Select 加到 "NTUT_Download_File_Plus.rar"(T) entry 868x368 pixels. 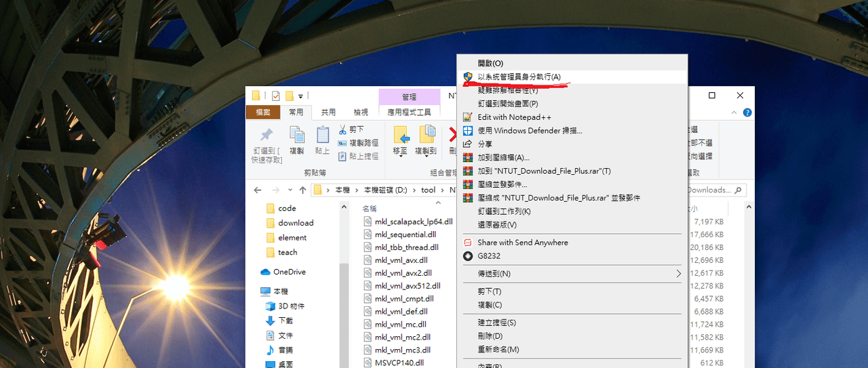click(573, 171)
